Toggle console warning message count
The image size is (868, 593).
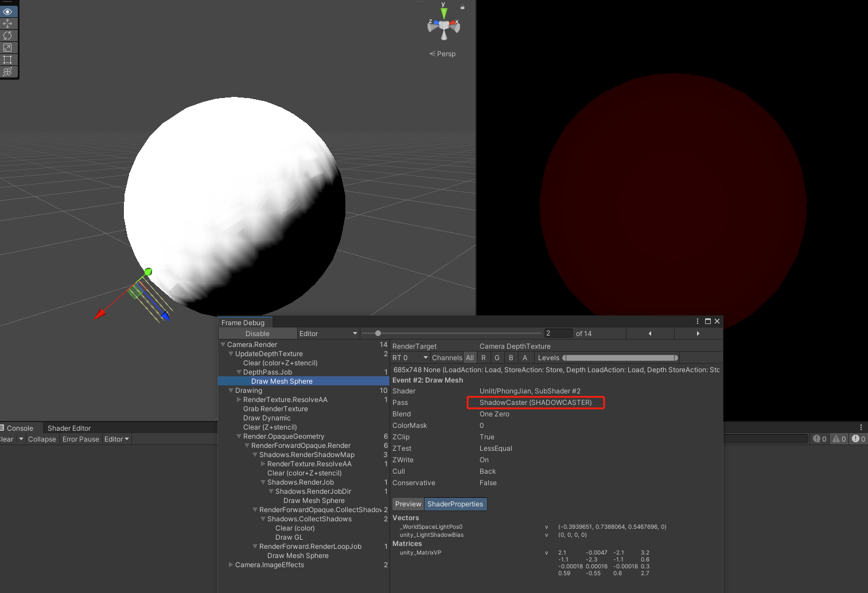pos(839,439)
